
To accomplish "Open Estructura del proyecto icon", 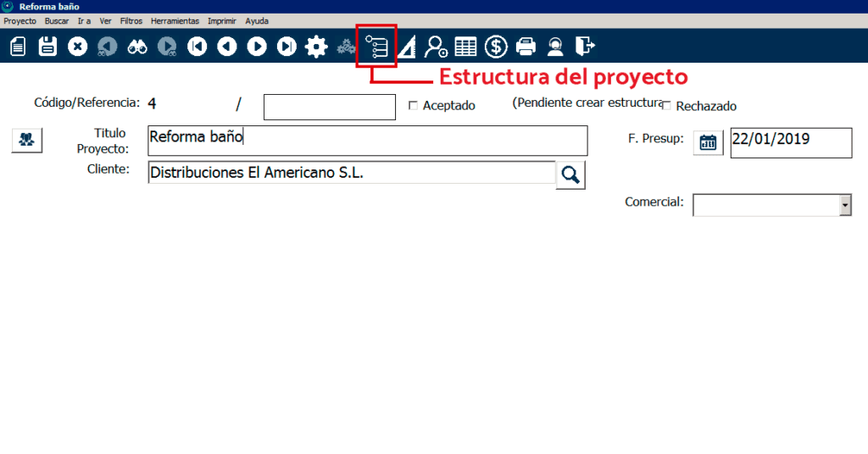I will click(x=376, y=47).
